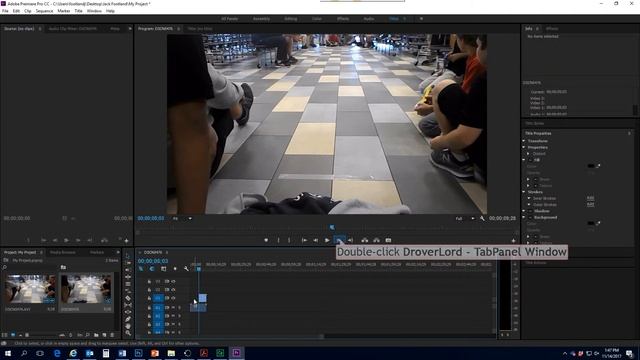The height and width of the screenshot is (360, 640).
Task: Add marker button in Program monitor
Action: (x=266, y=240)
